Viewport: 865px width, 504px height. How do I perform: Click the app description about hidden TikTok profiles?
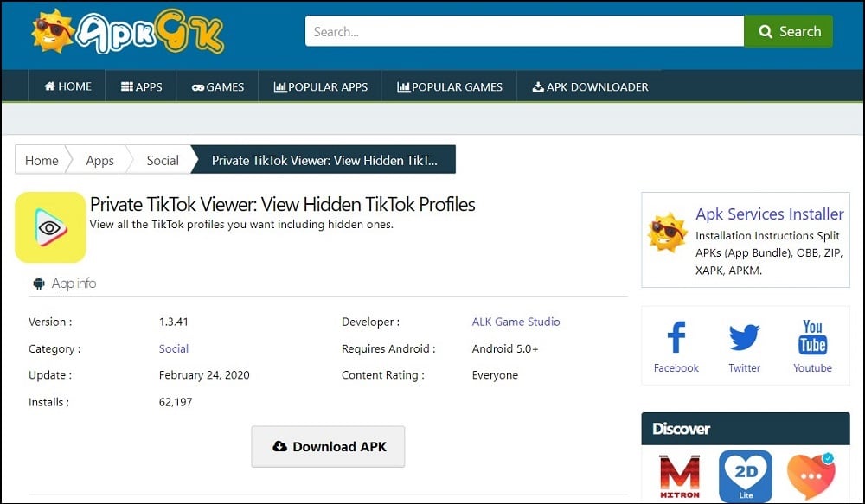pos(241,225)
